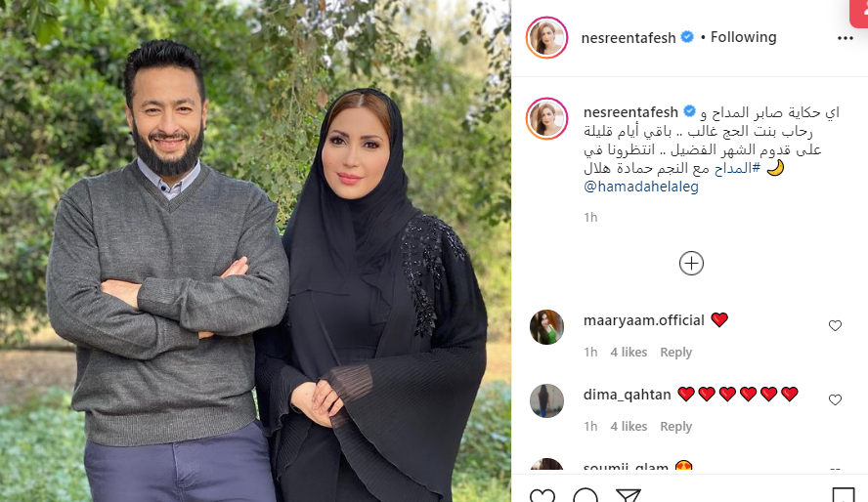868x502 pixels.
Task: View 4 likes on maaryaam.official's comment
Action: tap(629, 353)
